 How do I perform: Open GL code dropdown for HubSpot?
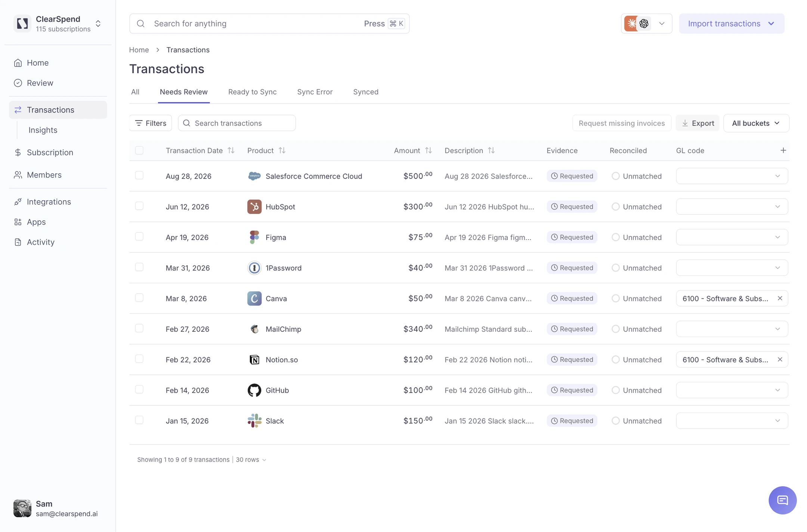[x=732, y=207]
